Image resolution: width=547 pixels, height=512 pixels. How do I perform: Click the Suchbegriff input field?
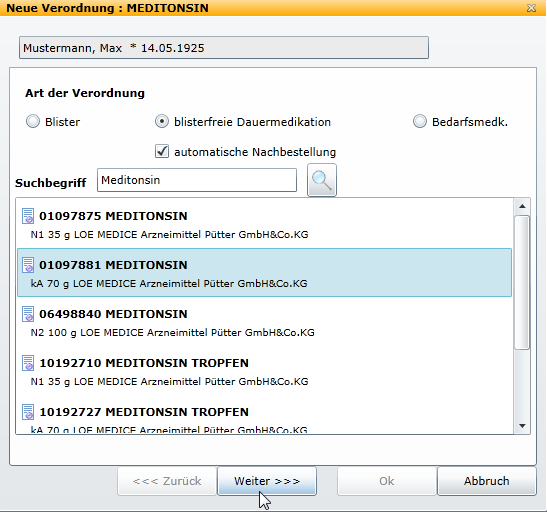point(197,180)
